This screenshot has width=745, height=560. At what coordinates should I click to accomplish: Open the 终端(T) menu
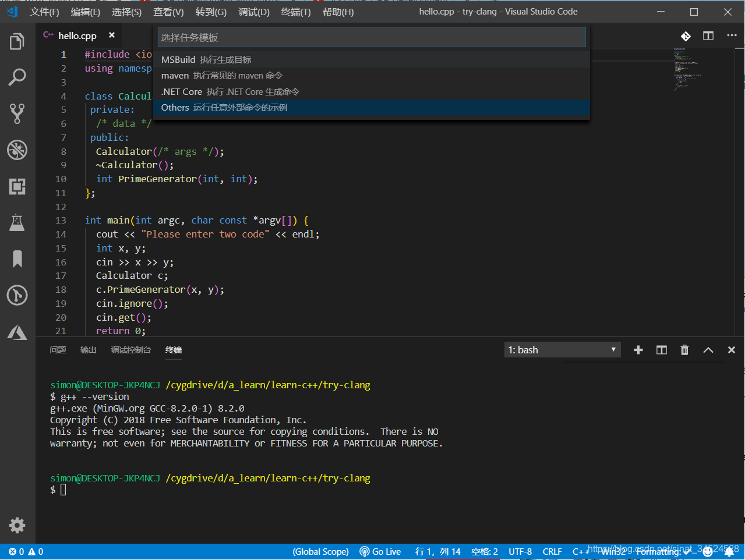click(296, 12)
